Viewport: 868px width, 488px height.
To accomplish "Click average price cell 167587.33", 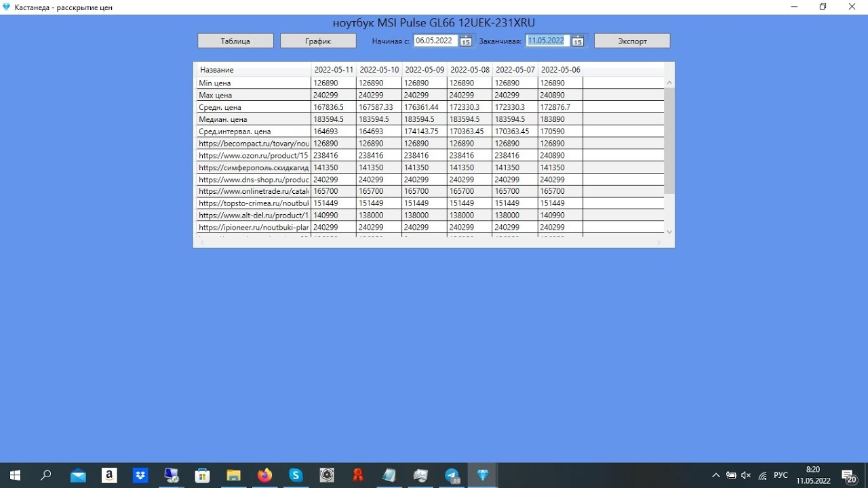I will pos(379,108).
